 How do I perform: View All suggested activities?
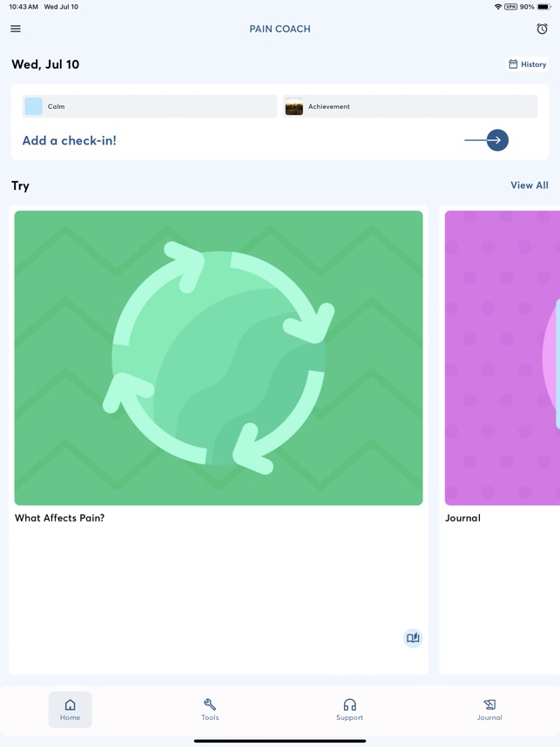(x=529, y=185)
